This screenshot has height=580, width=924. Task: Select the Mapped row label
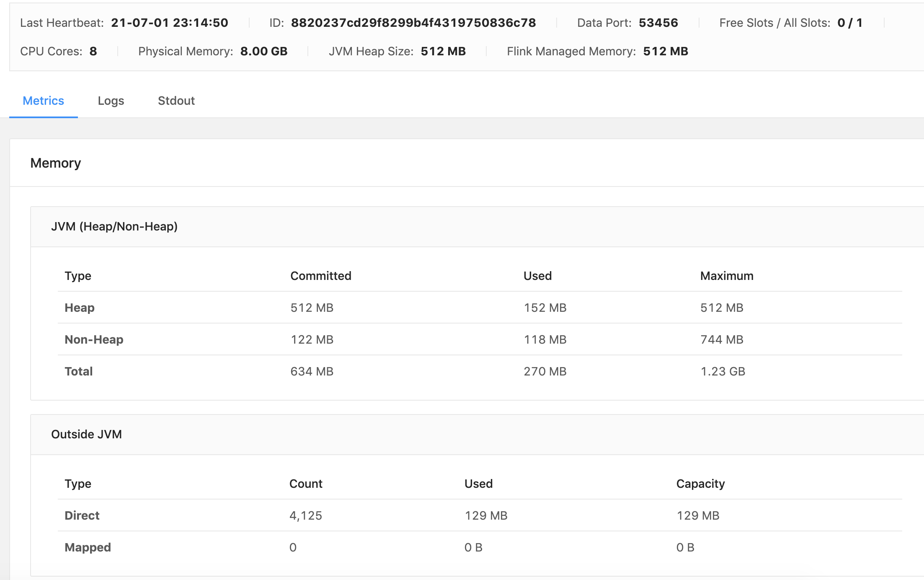pos(88,547)
